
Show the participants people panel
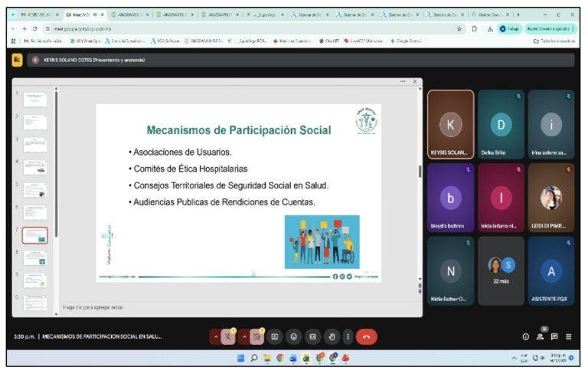pyautogui.click(x=540, y=336)
